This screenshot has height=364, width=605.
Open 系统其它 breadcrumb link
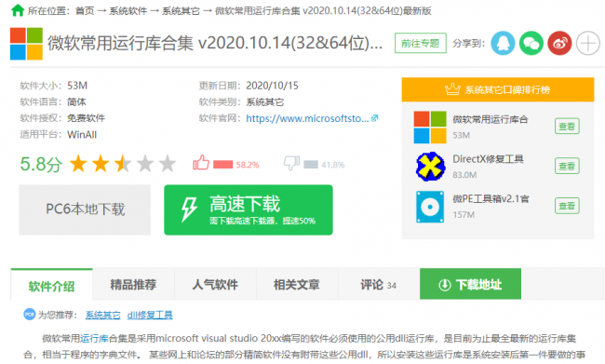[x=181, y=11]
